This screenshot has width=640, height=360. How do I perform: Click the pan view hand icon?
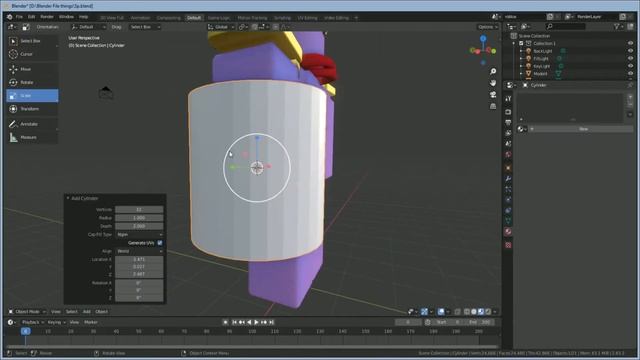pos(493,83)
